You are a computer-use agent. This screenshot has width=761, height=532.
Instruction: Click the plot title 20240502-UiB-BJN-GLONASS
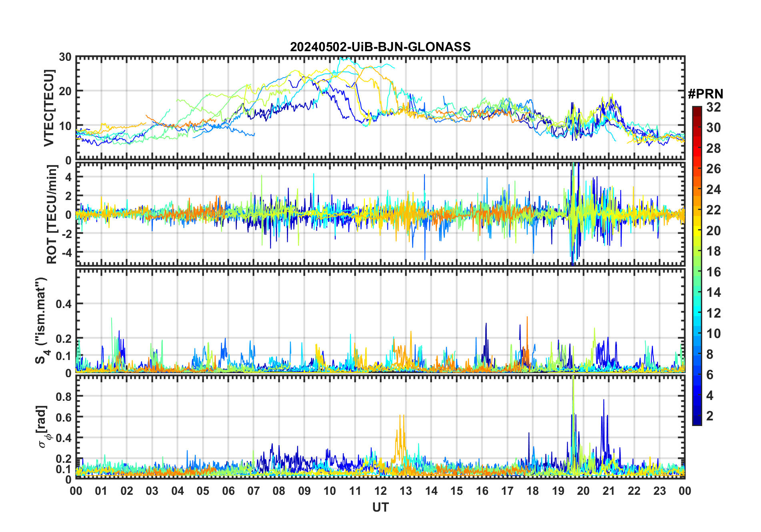click(x=380, y=47)
